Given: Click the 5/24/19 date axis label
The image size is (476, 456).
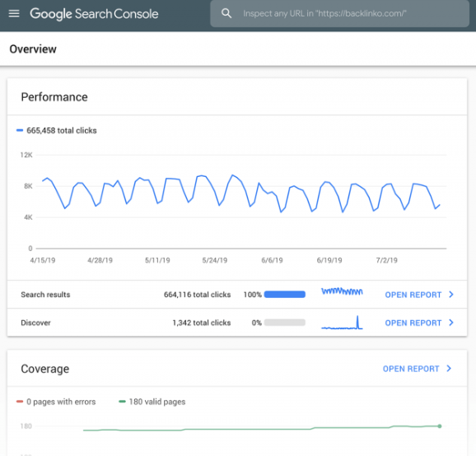Looking at the screenshot, I should tap(215, 260).
